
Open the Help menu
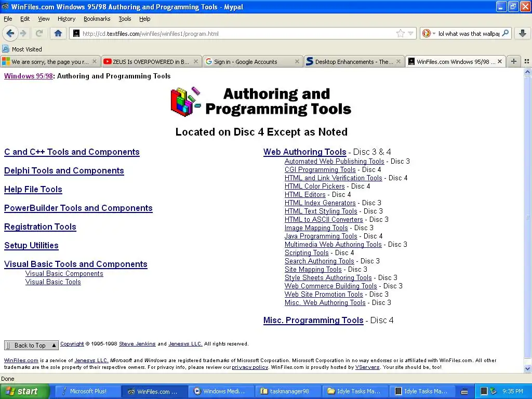click(x=144, y=19)
